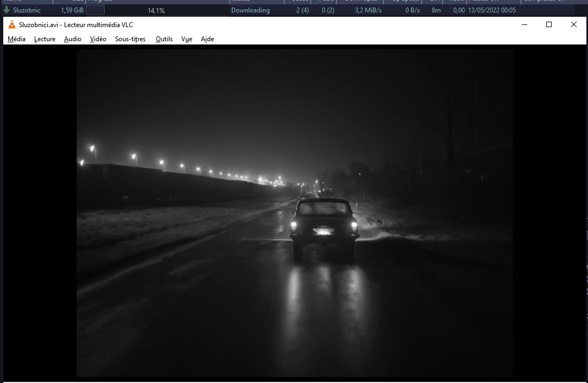588x383 pixels.
Task: Click the 14,1% torrent progress bar
Action: click(157, 10)
